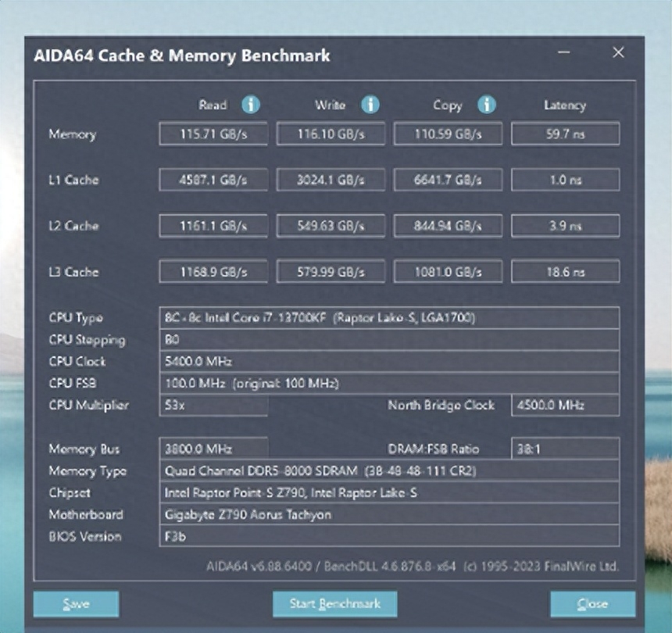Click the info icon next to Write
672x633 pixels.
coord(370,105)
